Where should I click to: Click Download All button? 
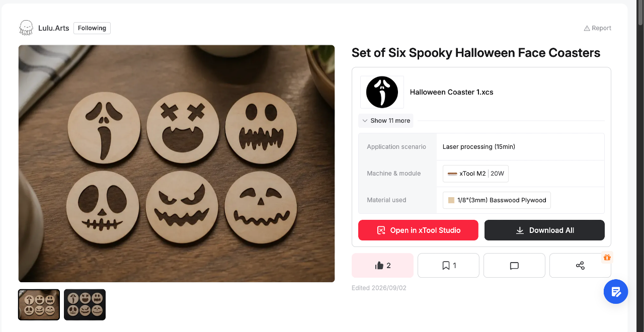click(x=544, y=230)
